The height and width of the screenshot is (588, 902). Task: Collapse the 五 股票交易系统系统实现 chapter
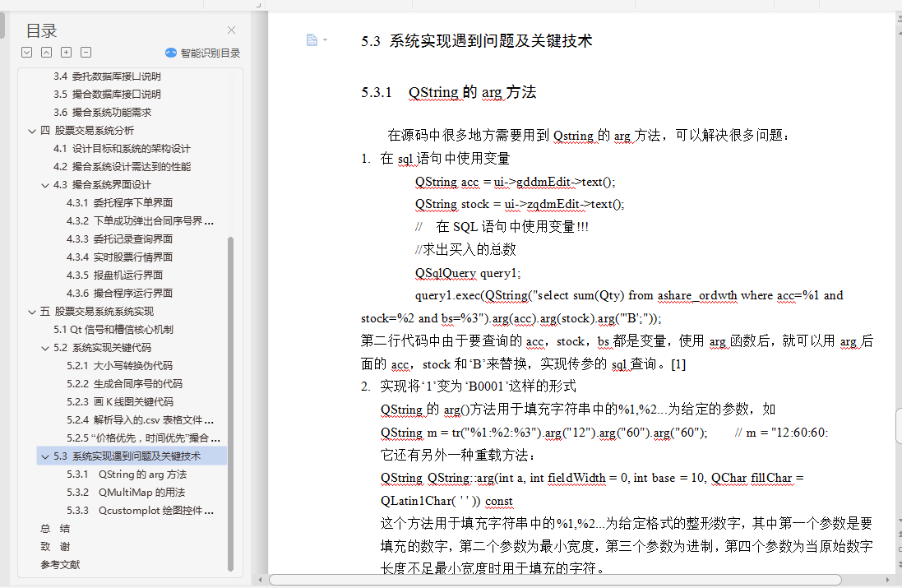[x=32, y=312]
